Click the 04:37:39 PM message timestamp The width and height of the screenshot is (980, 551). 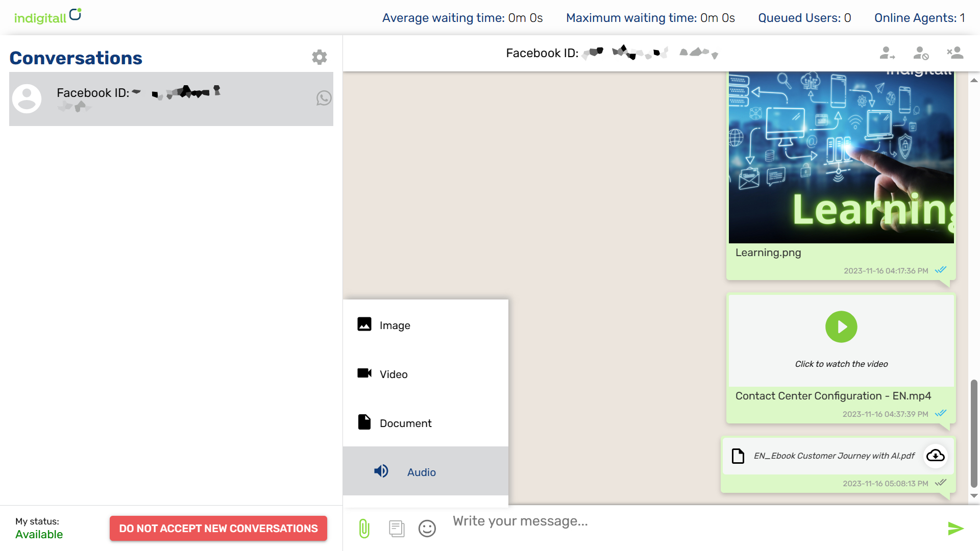pyautogui.click(x=885, y=414)
